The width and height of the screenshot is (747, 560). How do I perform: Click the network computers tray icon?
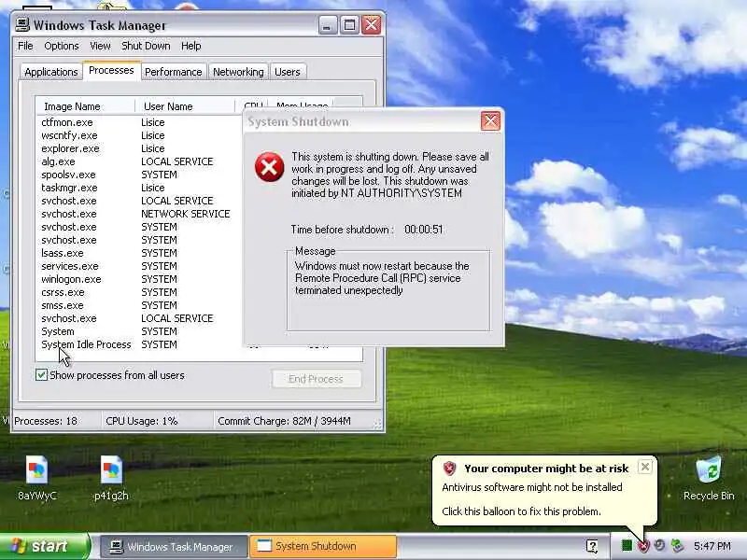pos(677,546)
